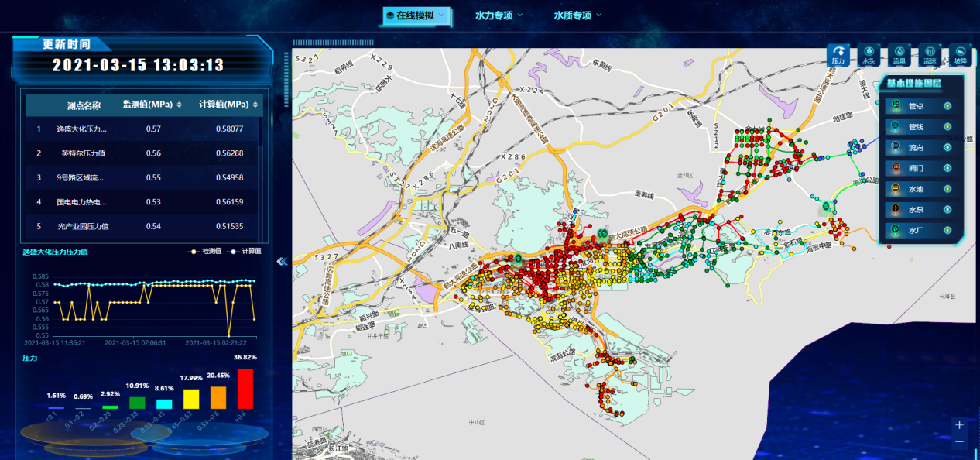The width and height of the screenshot is (980, 460).
Task: Toggle the 水池 reservoir layer visibility
Action: pyautogui.click(x=947, y=189)
